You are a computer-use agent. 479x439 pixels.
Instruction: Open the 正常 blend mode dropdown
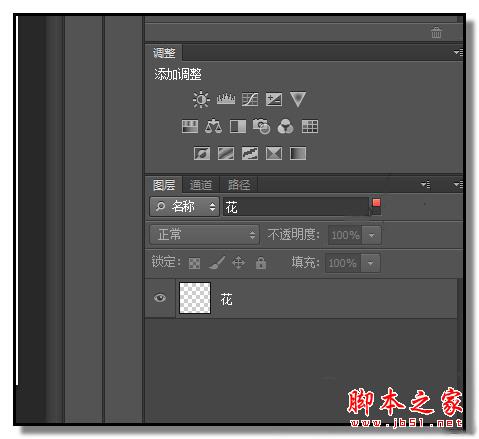204,235
